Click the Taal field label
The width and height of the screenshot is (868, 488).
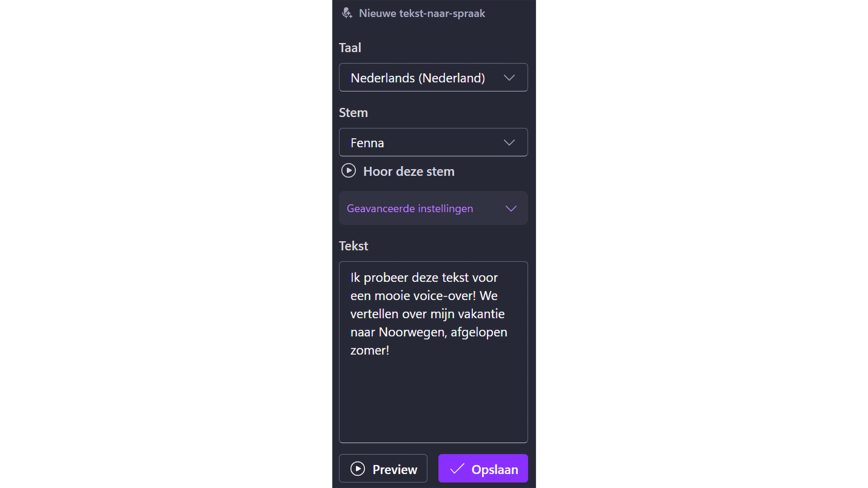(x=350, y=48)
